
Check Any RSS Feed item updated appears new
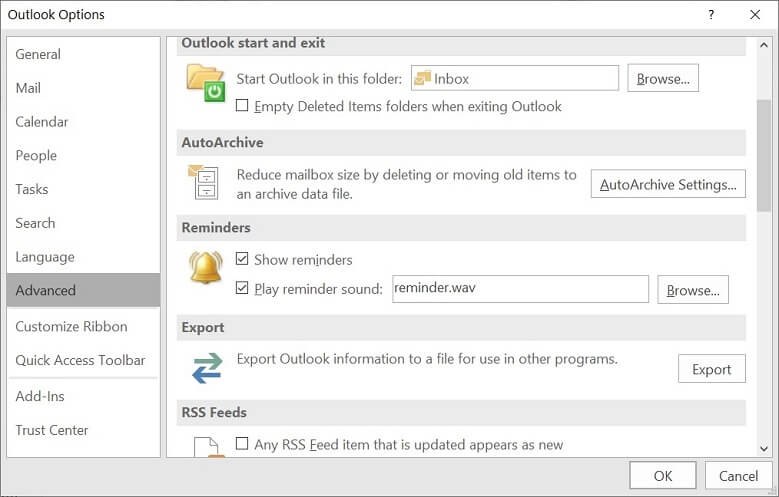[x=242, y=443]
